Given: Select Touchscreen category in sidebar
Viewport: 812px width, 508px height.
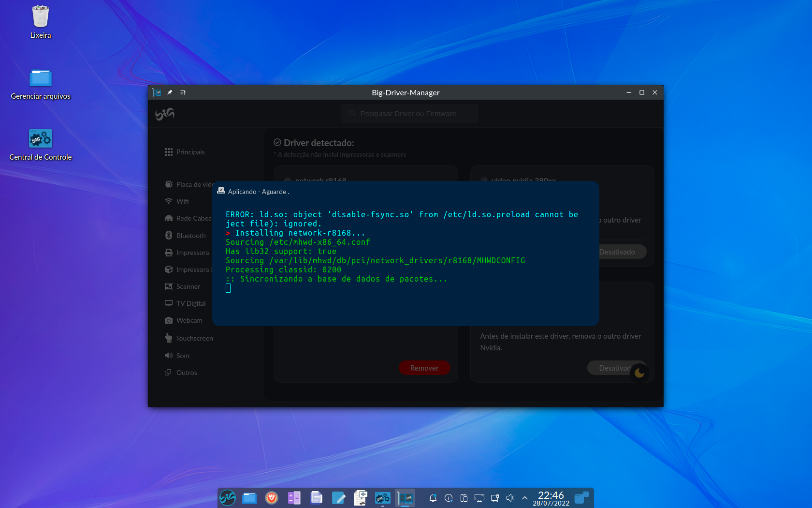Looking at the screenshot, I should tap(189, 338).
